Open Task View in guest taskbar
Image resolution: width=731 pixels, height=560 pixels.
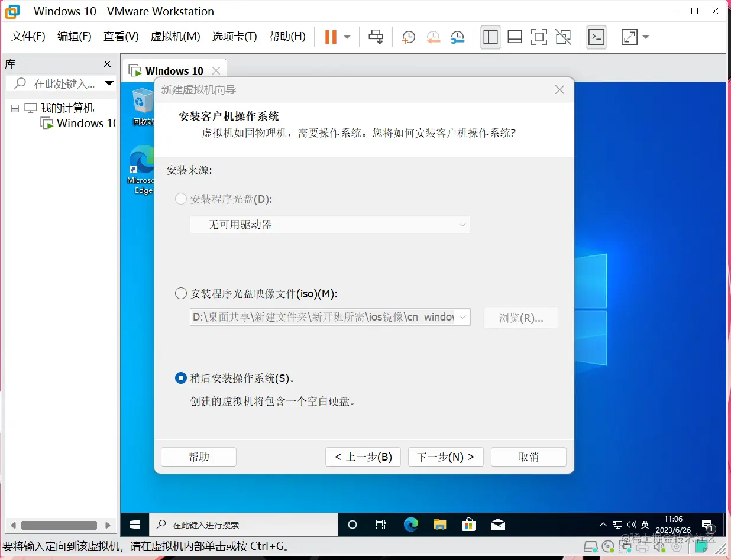tap(381, 525)
